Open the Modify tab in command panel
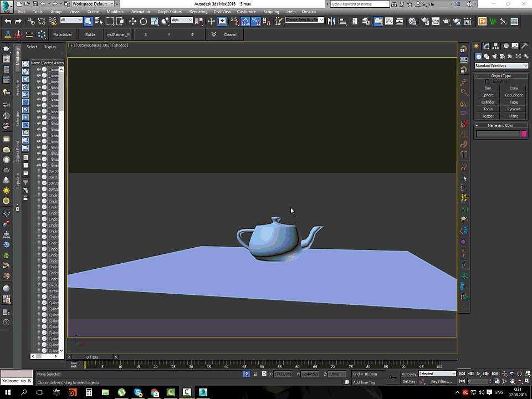This screenshot has height=399, width=532. (485, 46)
